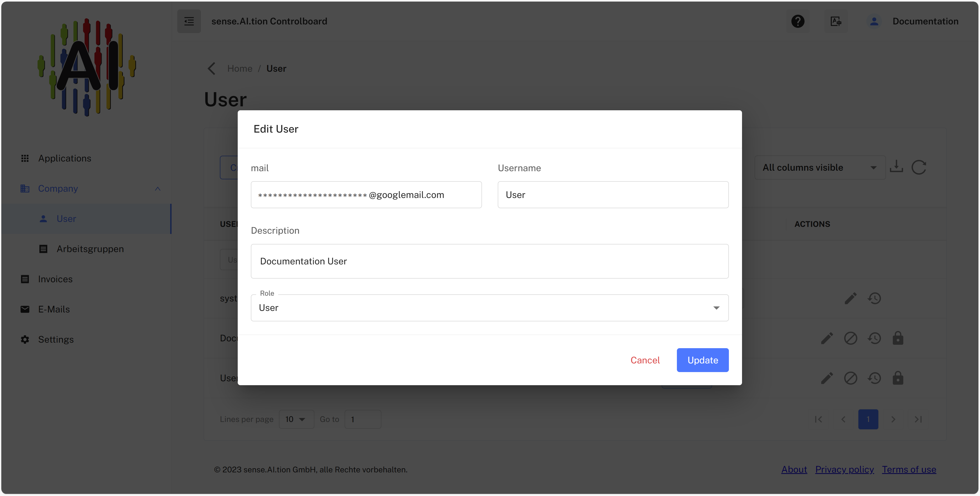Change Lines per page dropdown
This screenshot has height=496, width=980.
(x=296, y=419)
